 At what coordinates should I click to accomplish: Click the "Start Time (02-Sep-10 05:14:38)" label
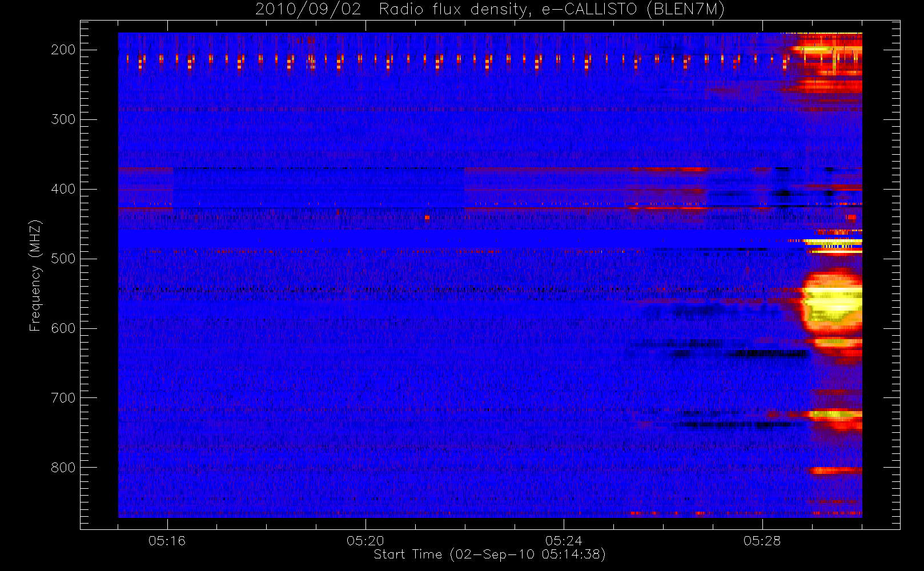point(489,554)
